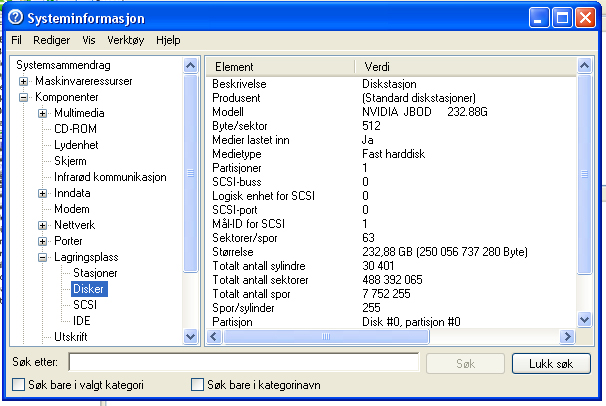Screen dimensions: 606x406
Task: Select the Beskrivelse row
Action: point(391,84)
